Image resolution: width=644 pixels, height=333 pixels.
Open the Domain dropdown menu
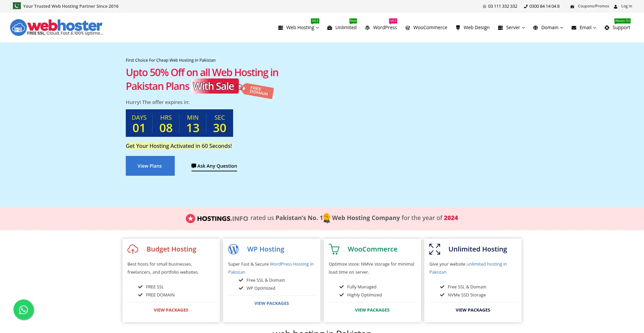pos(548,27)
